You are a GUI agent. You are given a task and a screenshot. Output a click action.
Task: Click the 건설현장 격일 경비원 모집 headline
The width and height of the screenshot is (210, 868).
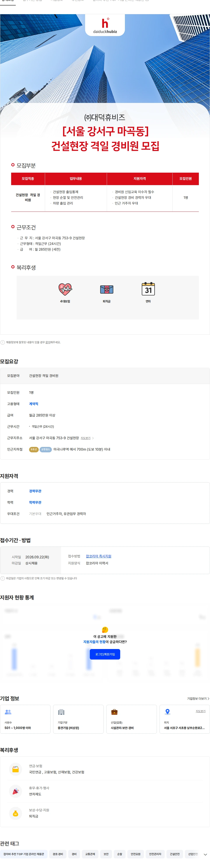pyautogui.click(x=105, y=146)
